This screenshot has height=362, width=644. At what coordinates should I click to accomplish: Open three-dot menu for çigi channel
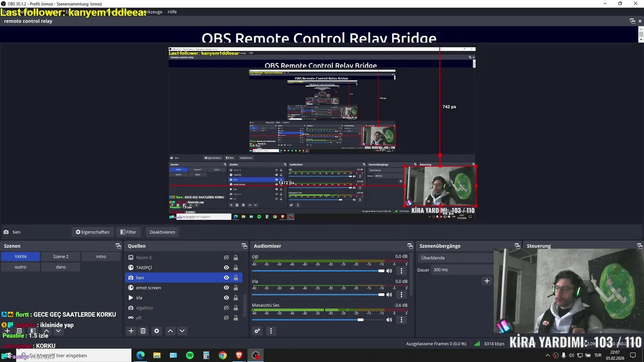coord(401,271)
